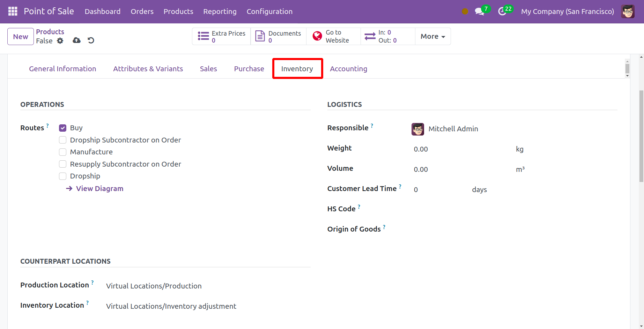The height and width of the screenshot is (329, 644).
Task: Click the discard changes undo icon
Action: 91,41
